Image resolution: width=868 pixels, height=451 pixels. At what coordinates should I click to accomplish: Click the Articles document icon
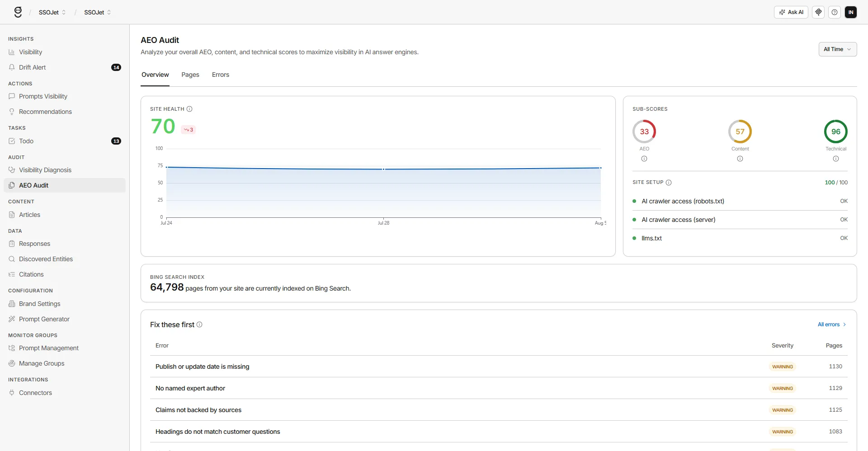[12, 215]
